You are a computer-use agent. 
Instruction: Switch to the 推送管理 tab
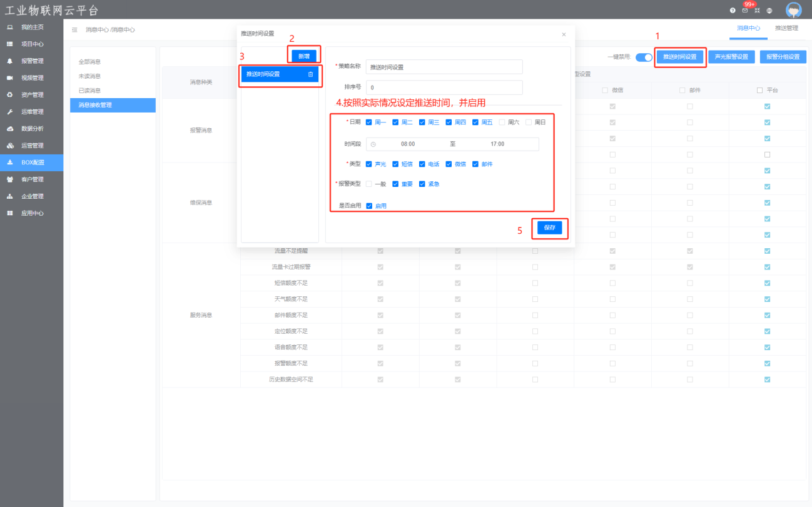tap(786, 28)
